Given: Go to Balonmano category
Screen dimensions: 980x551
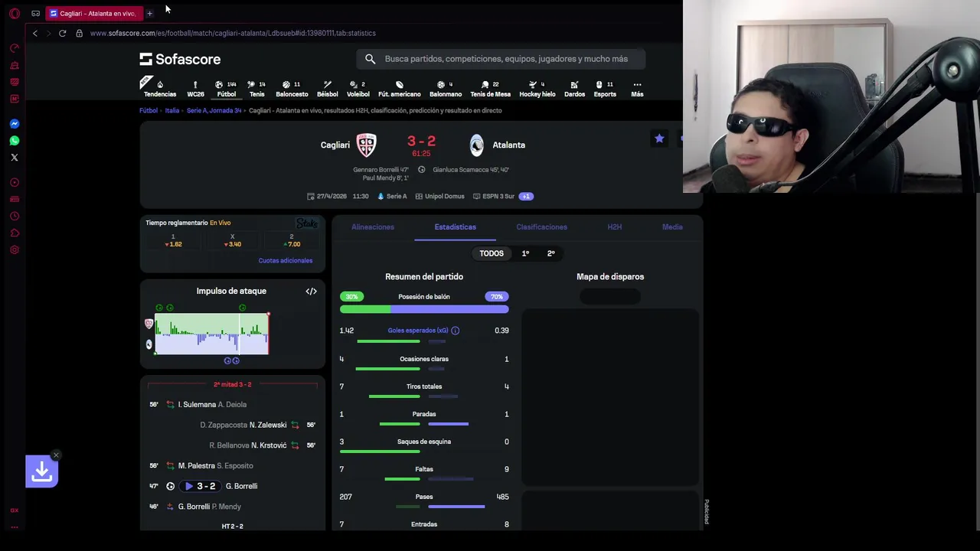Looking at the screenshot, I should [x=446, y=89].
